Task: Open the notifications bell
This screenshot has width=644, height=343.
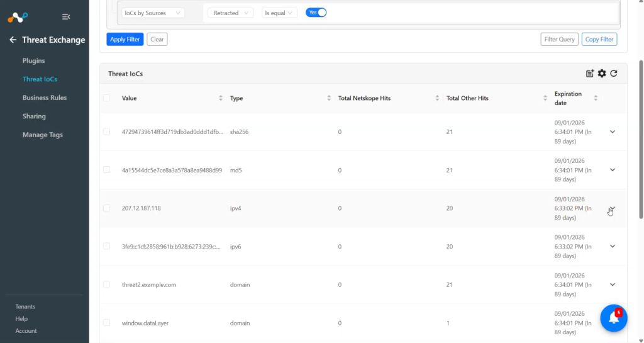Action: 614,318
